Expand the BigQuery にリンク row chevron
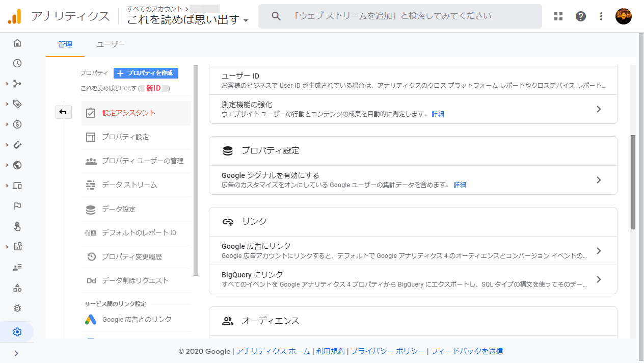Image resolution: width=644 pixels, height=363 pixels. coord(599,279)
